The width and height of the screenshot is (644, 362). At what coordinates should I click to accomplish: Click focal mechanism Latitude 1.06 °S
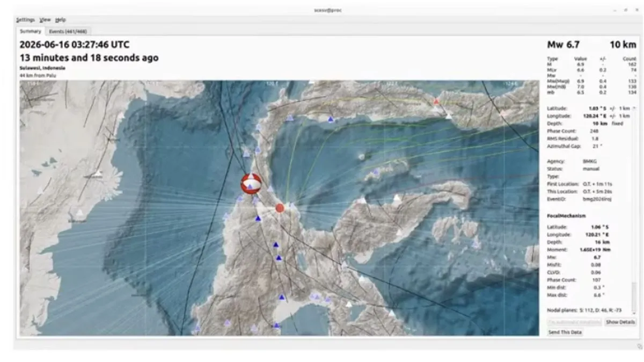pos(599,227)
